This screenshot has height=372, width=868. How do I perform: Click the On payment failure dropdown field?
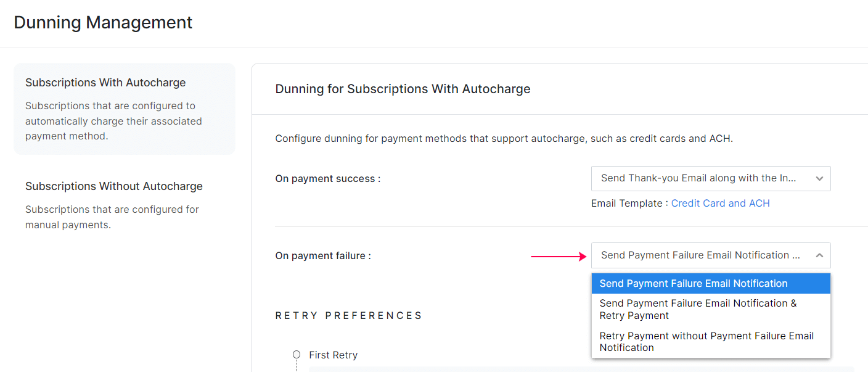pyautogui.click(x=700, y=255)
